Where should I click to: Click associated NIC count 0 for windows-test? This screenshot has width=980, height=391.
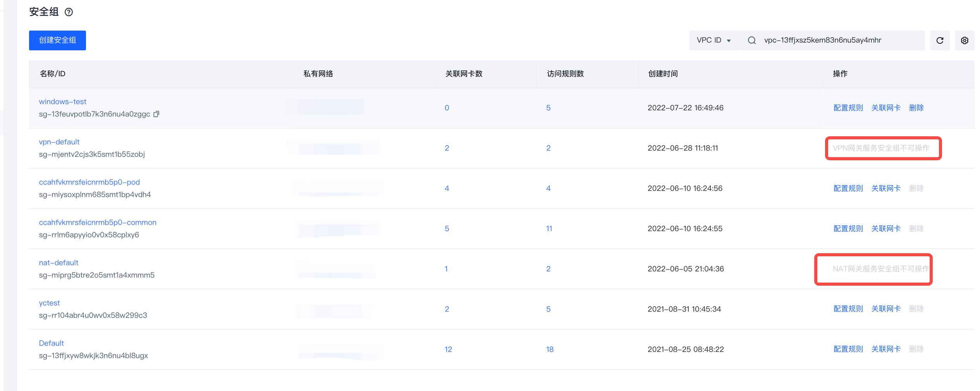coord(447,108)
